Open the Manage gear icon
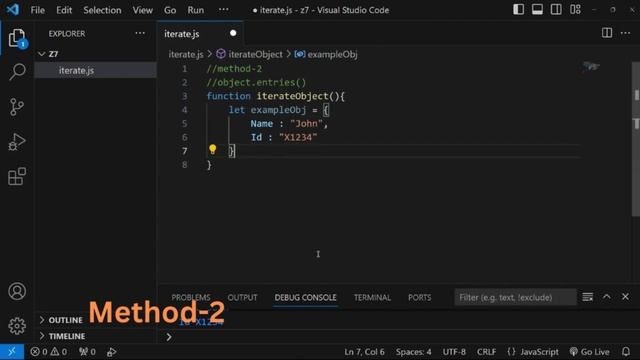The width and height of the screenshot is (640, 360). (x=17, y=326)
